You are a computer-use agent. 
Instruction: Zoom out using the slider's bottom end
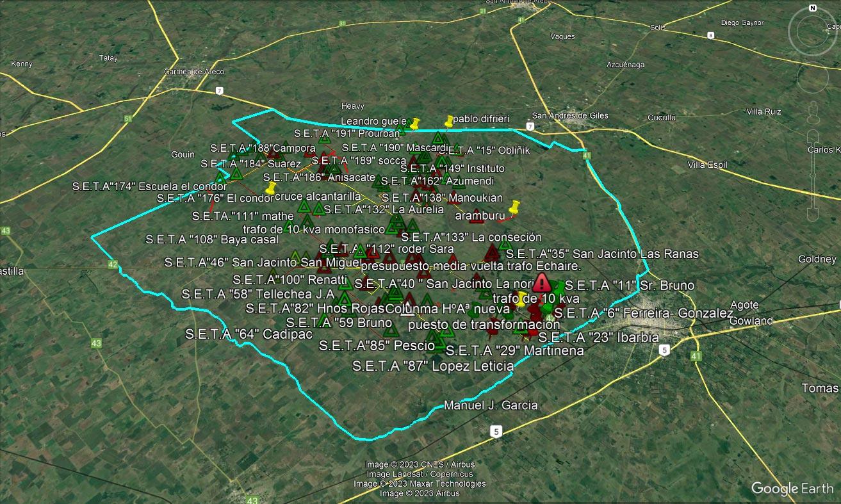pyautogui.click(x=813, y=215)
